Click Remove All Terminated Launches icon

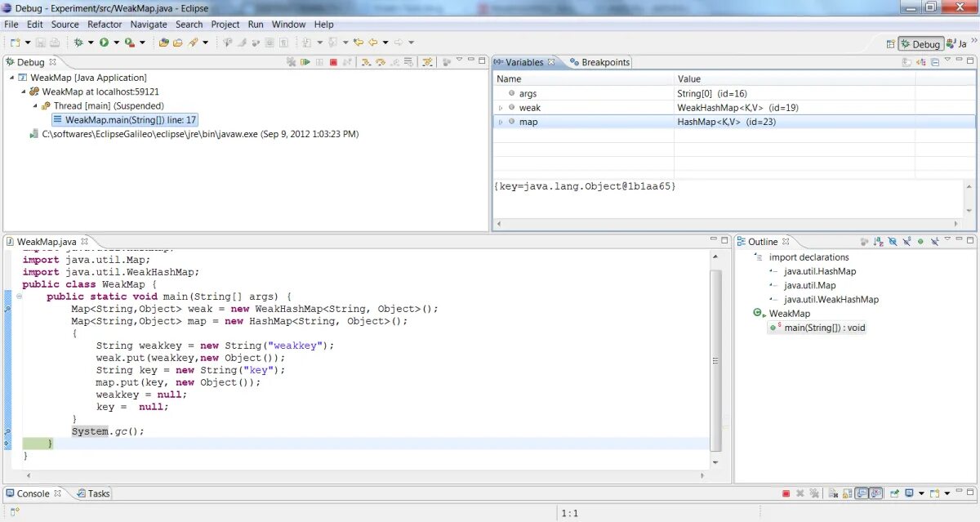[x=292, y=61]
